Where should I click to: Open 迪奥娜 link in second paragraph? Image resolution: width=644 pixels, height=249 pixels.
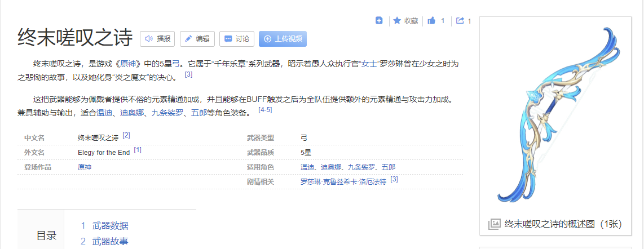pos(133,113)
